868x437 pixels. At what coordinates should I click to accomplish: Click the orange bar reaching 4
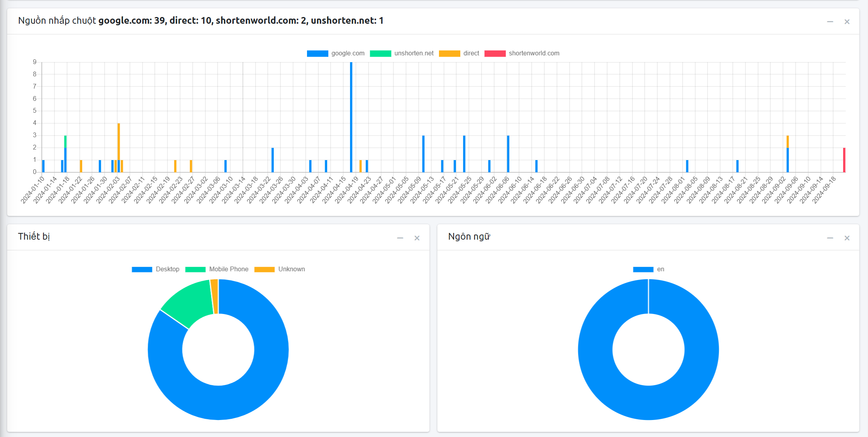(x=119, y=142)
